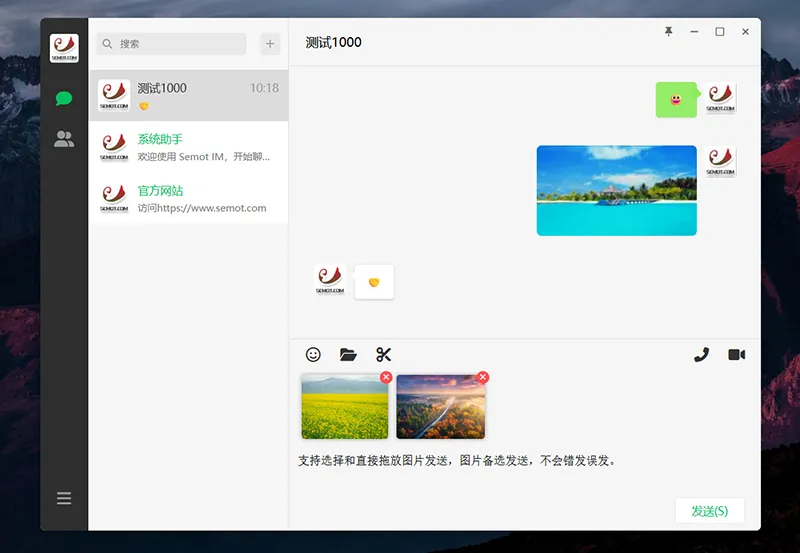Open the 官方网站 conversation
The height and width of the screenshot is (553, 800).
tap(189, 198)
